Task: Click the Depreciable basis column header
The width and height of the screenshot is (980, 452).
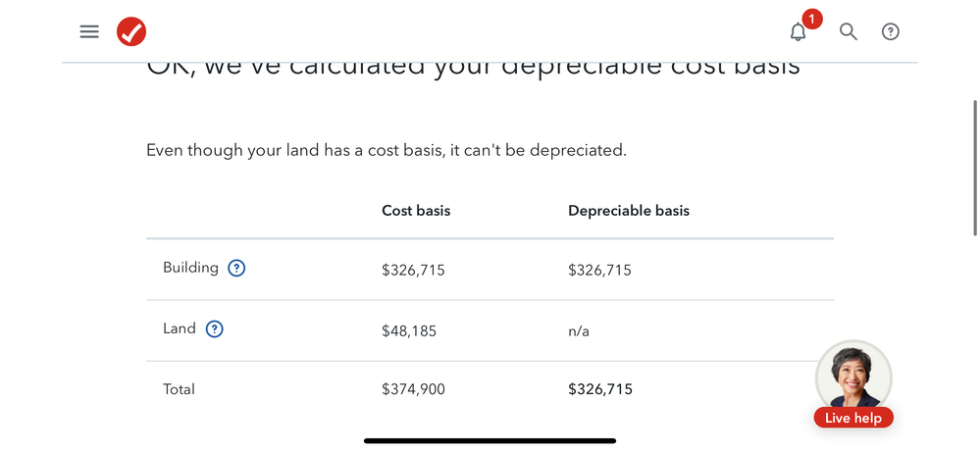Action: (x=629, y=211)
